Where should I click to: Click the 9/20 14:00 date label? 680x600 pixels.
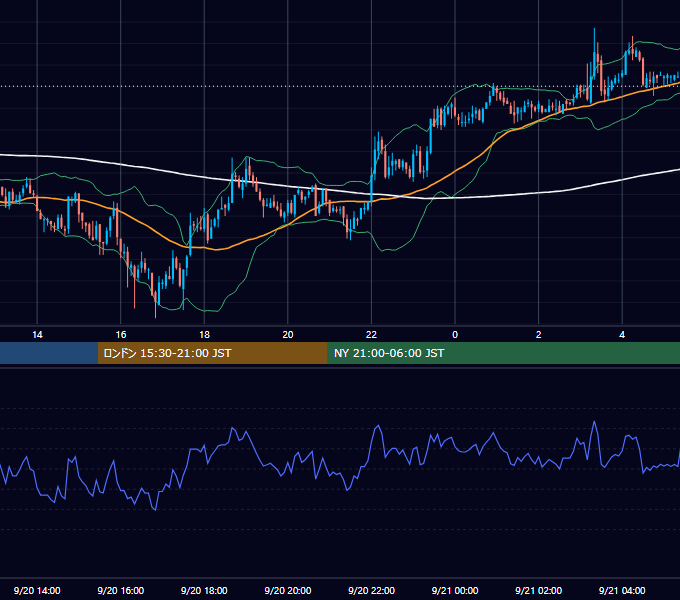point(37,590)
